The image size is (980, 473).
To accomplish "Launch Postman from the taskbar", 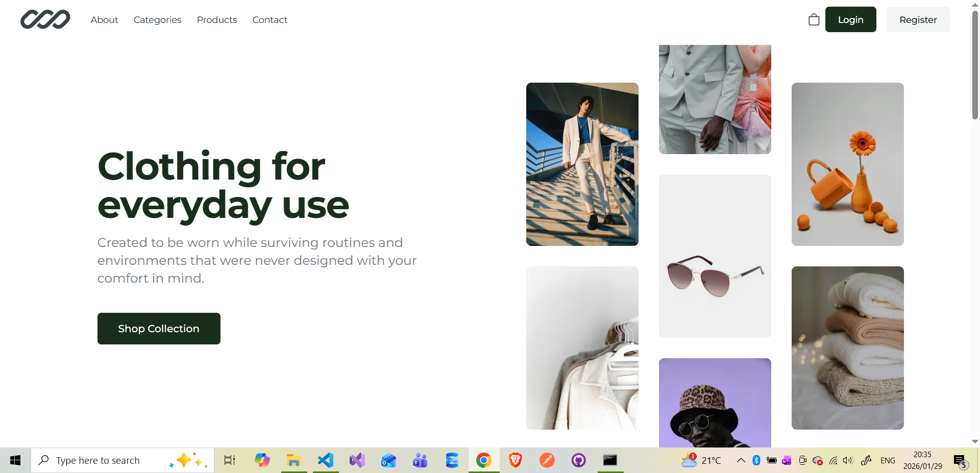I will (547, 460).
